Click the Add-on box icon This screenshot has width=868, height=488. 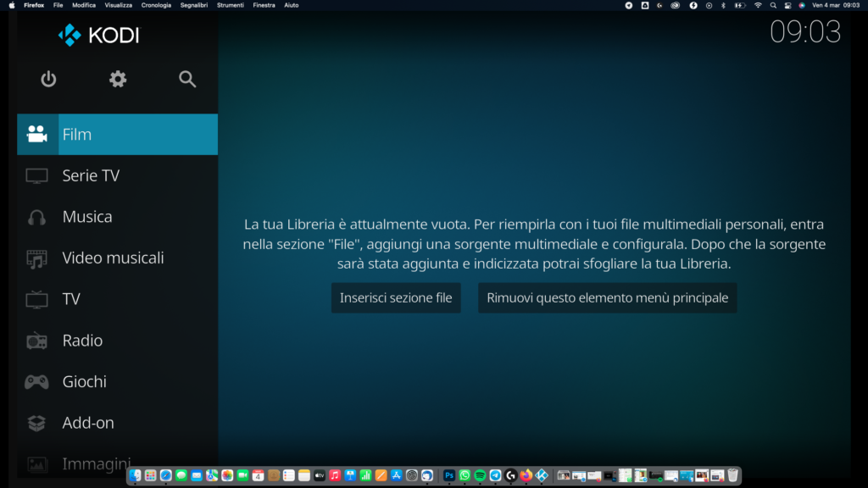coord(37,424)
